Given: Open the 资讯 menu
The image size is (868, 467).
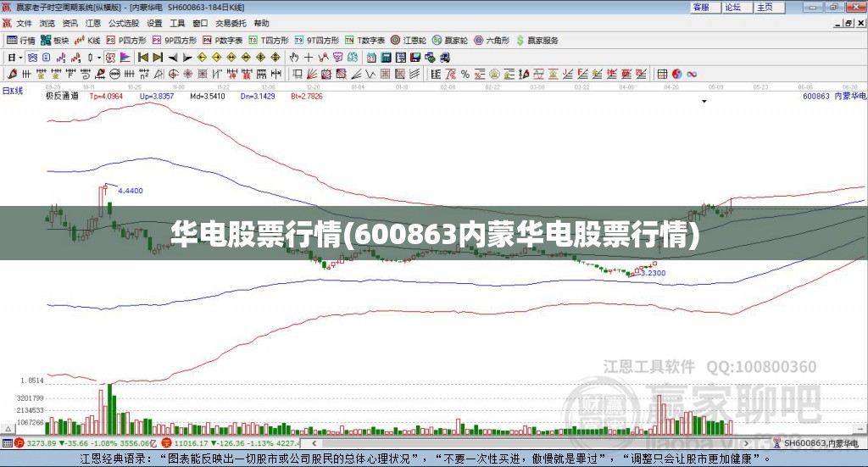Looking at the screenshot, I should 70,23.
